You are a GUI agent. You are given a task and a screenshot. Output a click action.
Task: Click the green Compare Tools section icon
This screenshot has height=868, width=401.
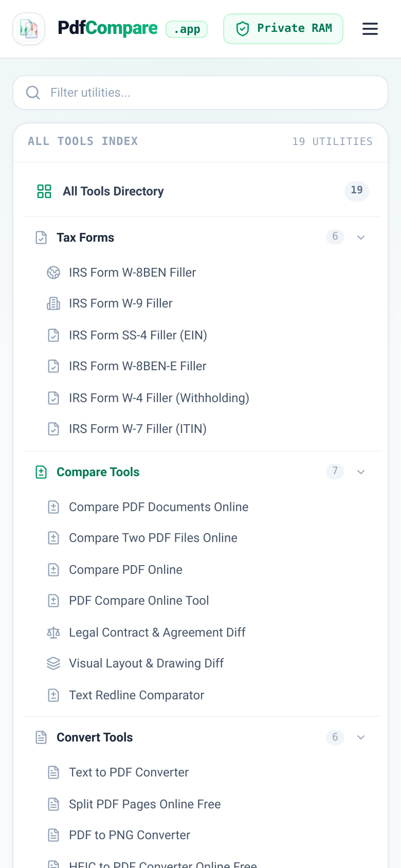[x=41, y=472]
